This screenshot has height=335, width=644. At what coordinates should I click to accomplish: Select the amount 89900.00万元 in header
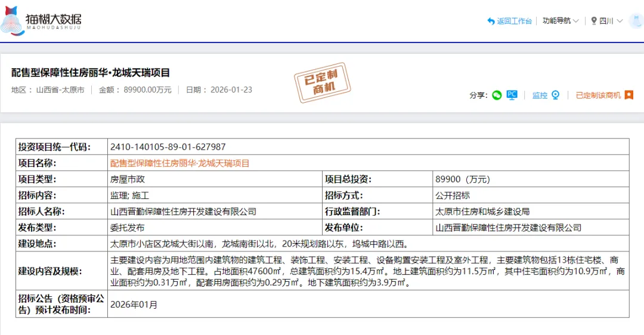[147, 90]
